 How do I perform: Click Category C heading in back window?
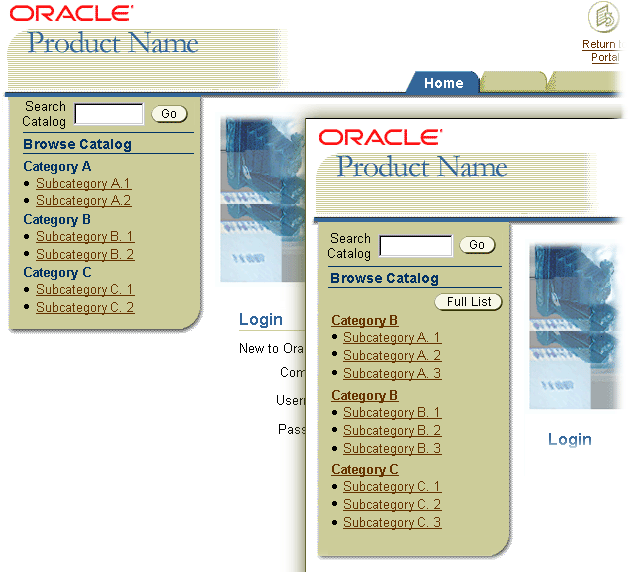click(57, 273)
